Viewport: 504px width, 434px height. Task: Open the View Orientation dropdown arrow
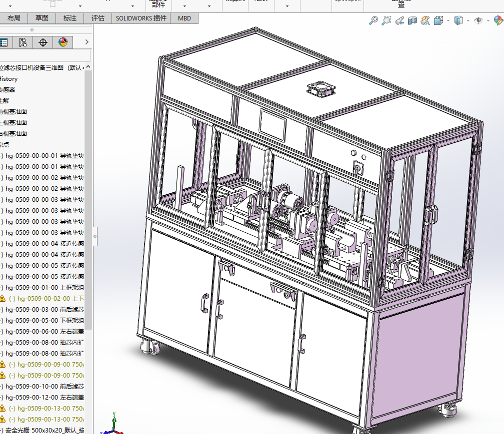click(448, 21)
